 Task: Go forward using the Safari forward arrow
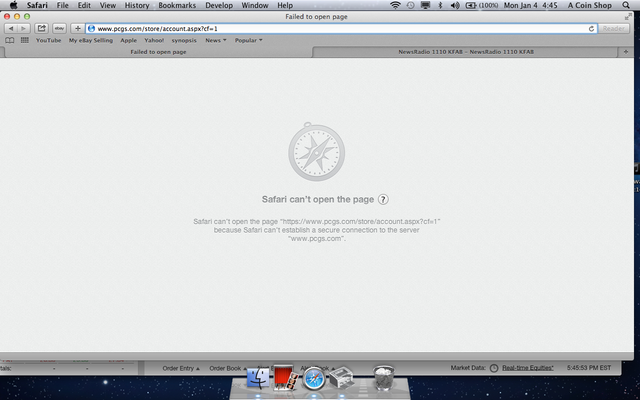[23, 29]
